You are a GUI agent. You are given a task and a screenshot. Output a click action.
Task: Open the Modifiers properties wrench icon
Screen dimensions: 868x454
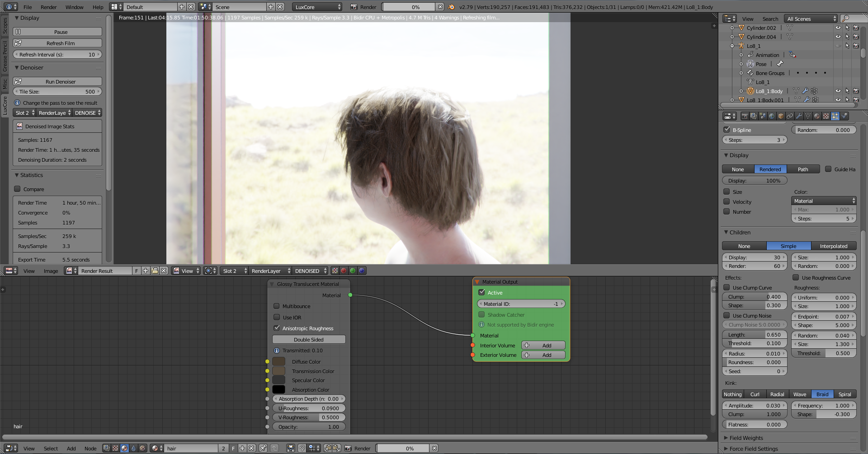pos(799,116)
